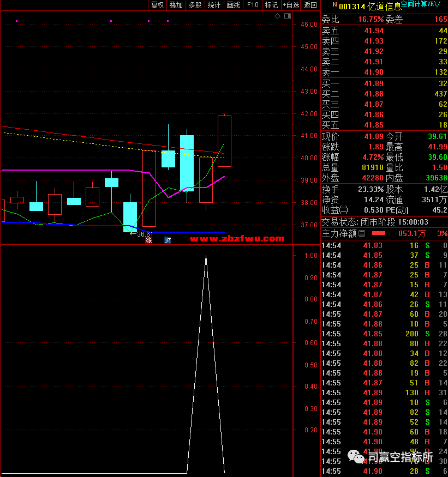Click the 委比 16.75% value

tap(371, 19)
